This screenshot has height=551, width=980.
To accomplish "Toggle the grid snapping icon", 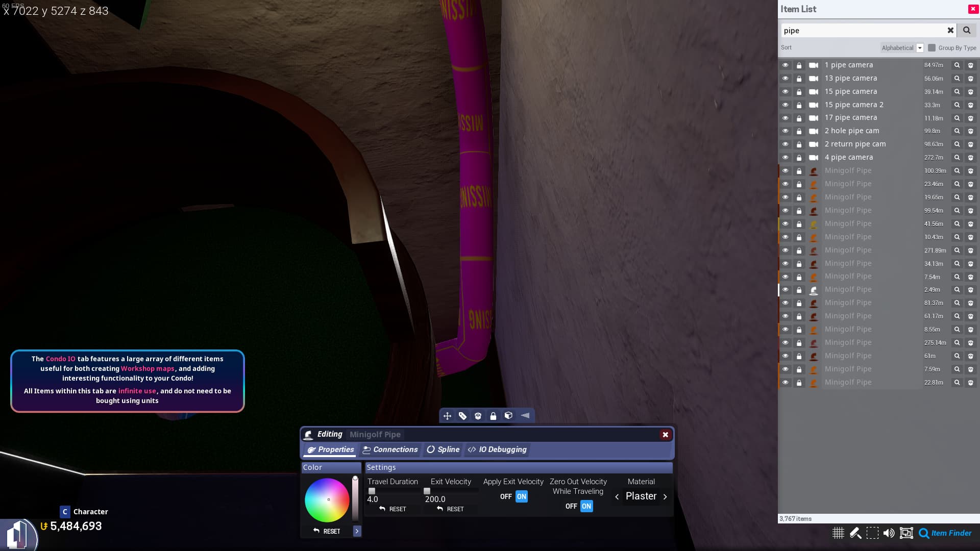I will 838,533.
